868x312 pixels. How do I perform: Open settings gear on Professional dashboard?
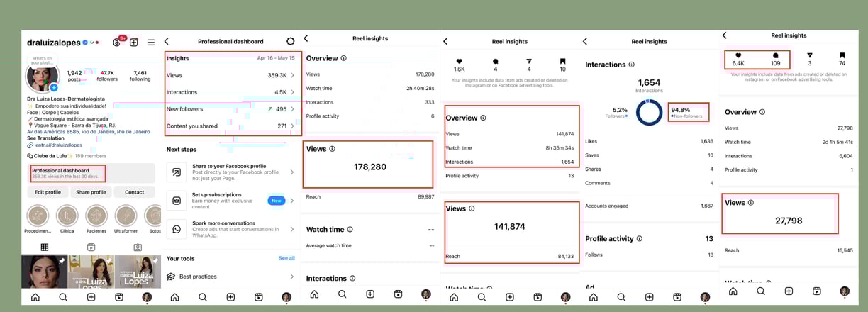tap(290, 41)
